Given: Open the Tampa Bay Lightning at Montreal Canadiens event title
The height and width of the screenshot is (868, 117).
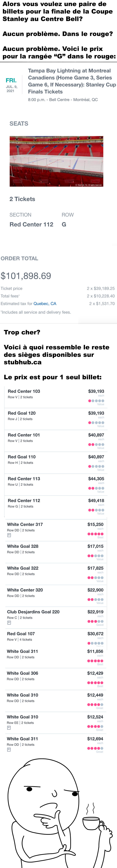Looking at the screenshot, I should pos(72,81).
